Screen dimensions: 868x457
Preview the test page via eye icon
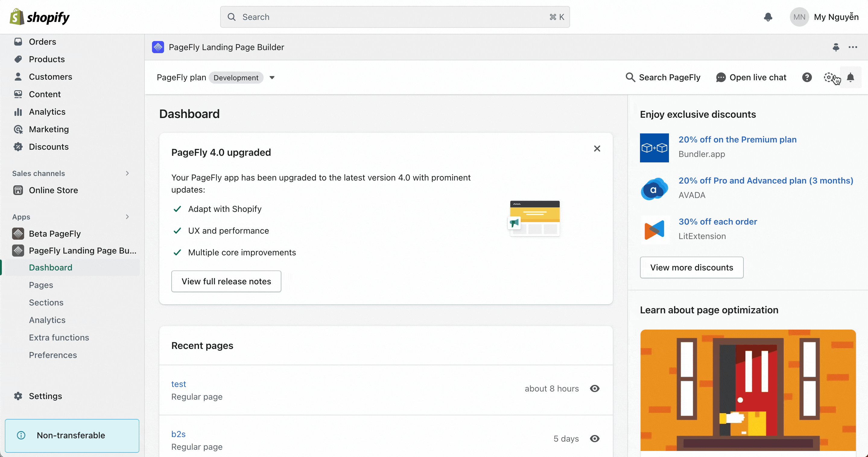[595, 388]
